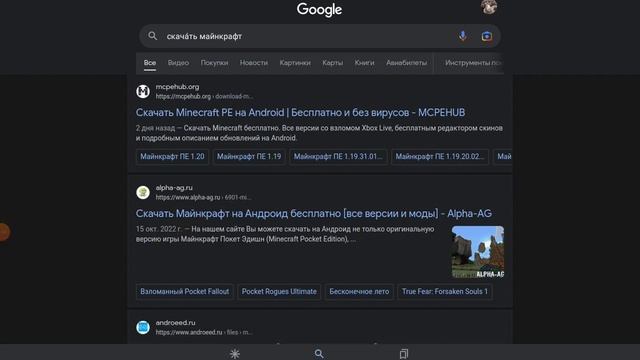The width and height of the screenshot is (640, 360).
Task: Open Скачать Minecraft PE на Android result
Action: pyautogui.click(x=300, y=113)
